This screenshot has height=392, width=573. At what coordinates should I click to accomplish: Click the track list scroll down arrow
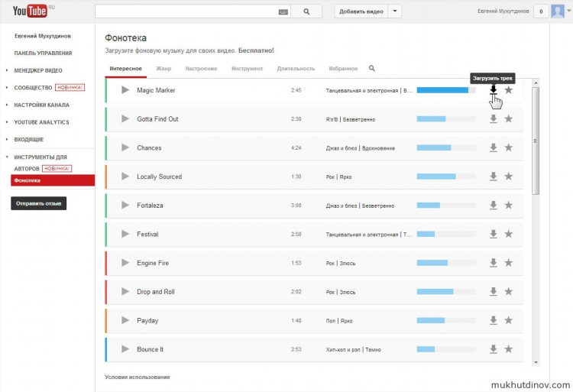tap(536, 362)
